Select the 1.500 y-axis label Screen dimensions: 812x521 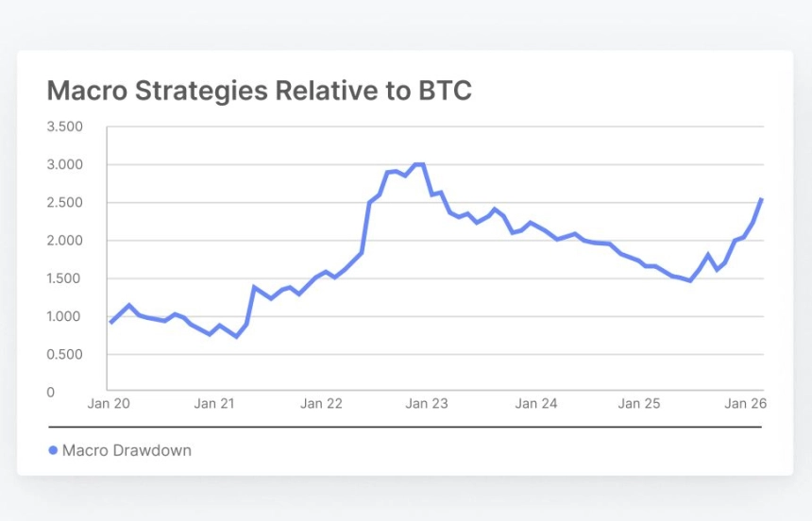(x=65, y=278)
